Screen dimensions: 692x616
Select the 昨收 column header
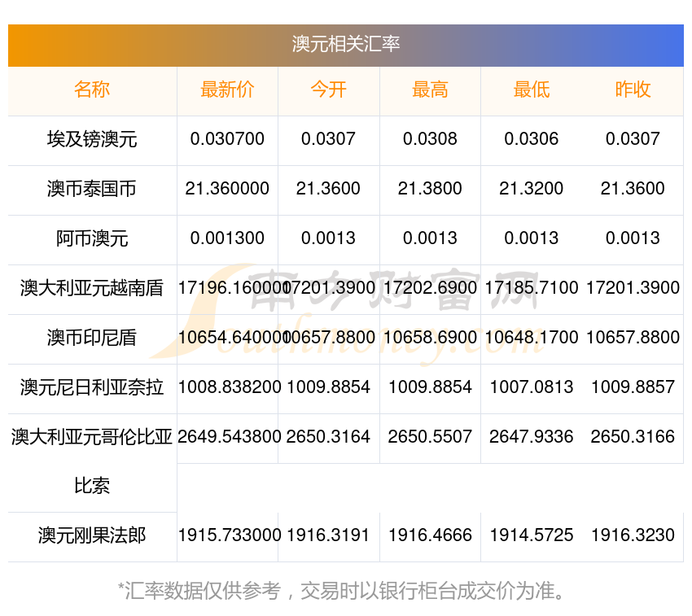pyautogui.click(x=633, y=90)
